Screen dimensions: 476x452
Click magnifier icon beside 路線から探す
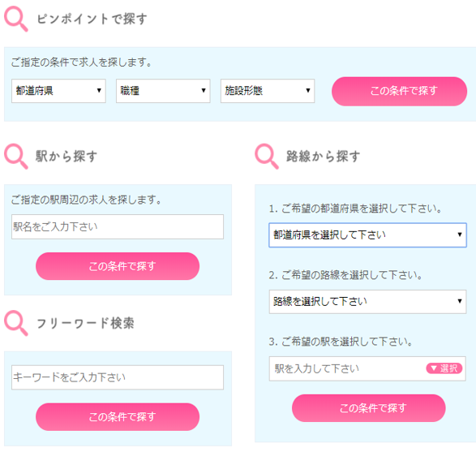tap(267, 157)
